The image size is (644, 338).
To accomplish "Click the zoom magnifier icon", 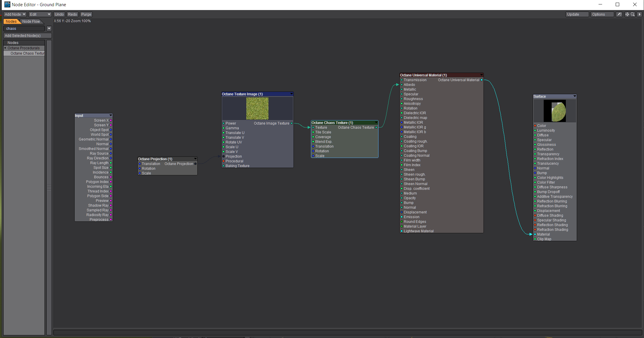I will click(632, 14).
